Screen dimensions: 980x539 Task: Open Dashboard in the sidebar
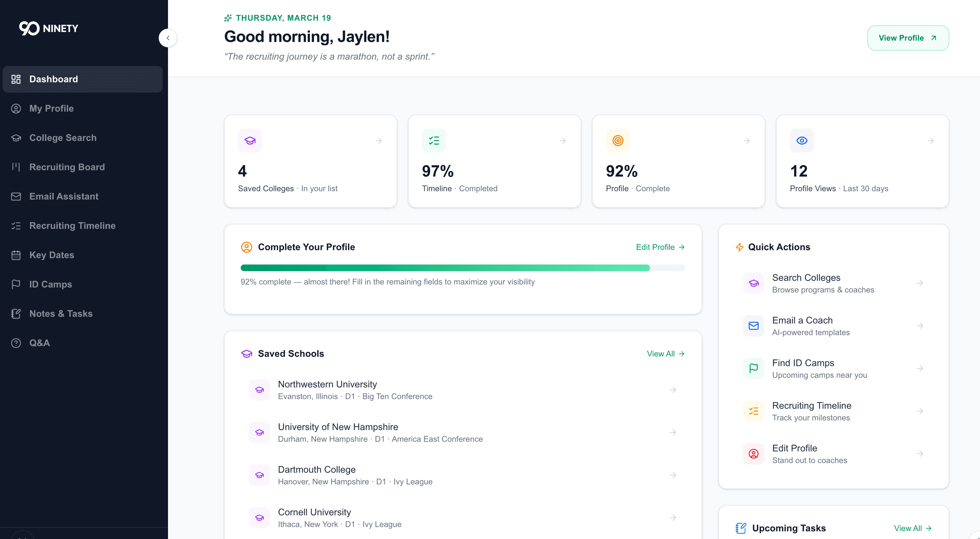(x=83, y=79)
